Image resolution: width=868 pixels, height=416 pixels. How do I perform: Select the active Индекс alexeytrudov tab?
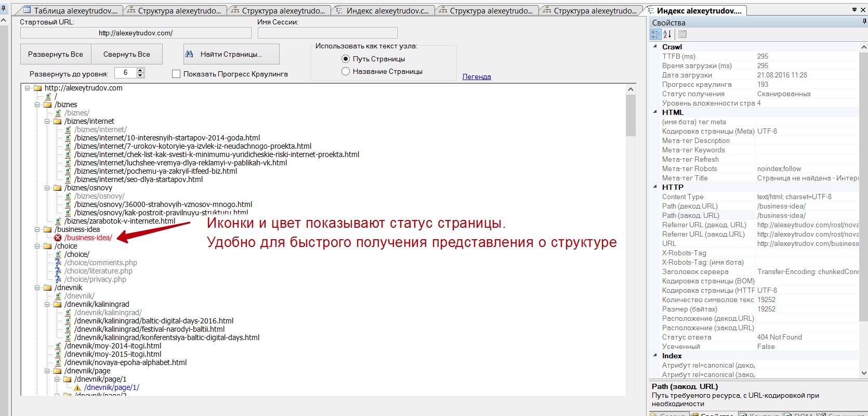tap(694, 10)
